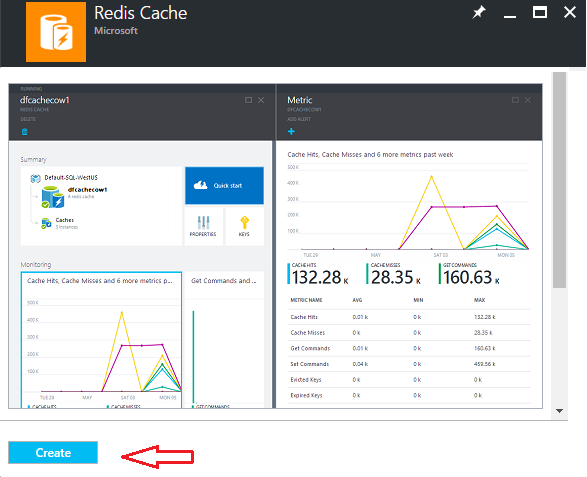
Task: Click the Get Commands 160.63 K value
Action: coord(471,277)
